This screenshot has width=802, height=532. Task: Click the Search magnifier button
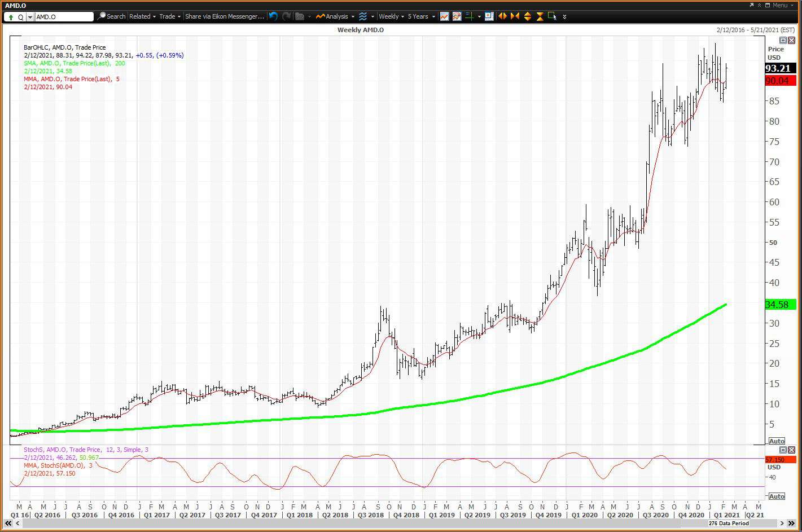[x=111, y=16]
